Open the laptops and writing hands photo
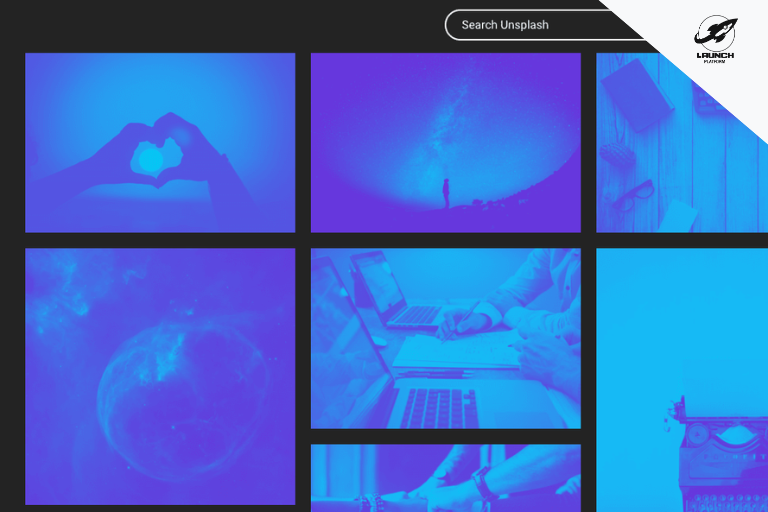This screenshot has width=768, height=512. coord(446,339)
